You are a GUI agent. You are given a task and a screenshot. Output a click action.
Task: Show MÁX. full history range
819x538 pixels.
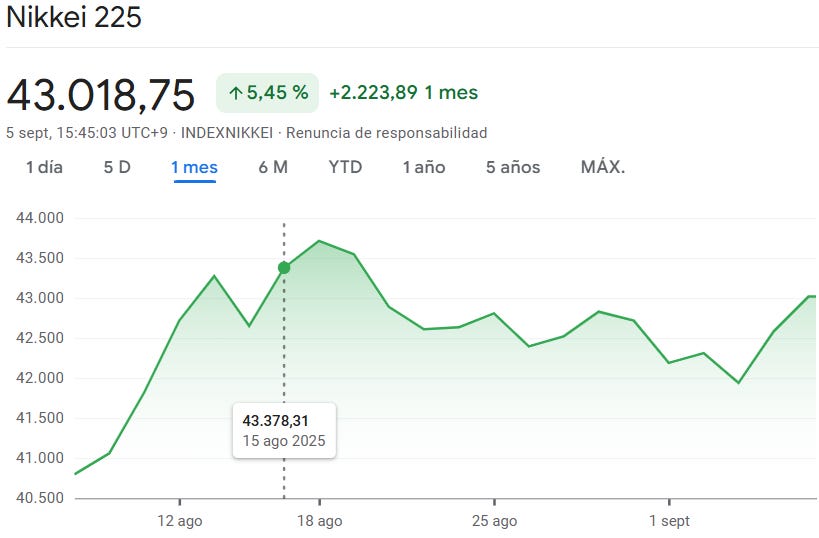coord(603,167)
